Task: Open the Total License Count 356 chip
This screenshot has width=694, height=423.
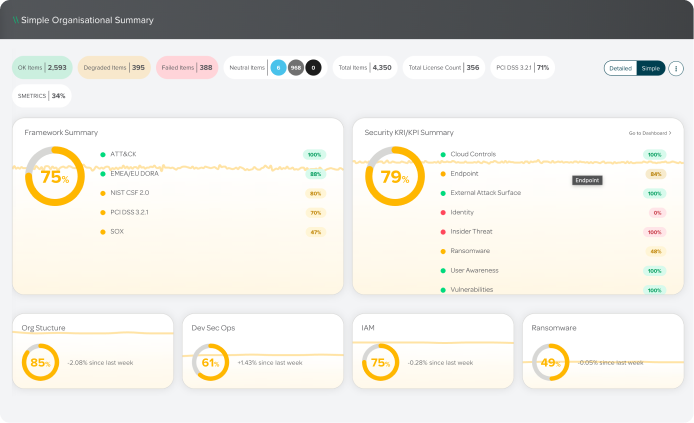Action: click(x=443, y=68)
